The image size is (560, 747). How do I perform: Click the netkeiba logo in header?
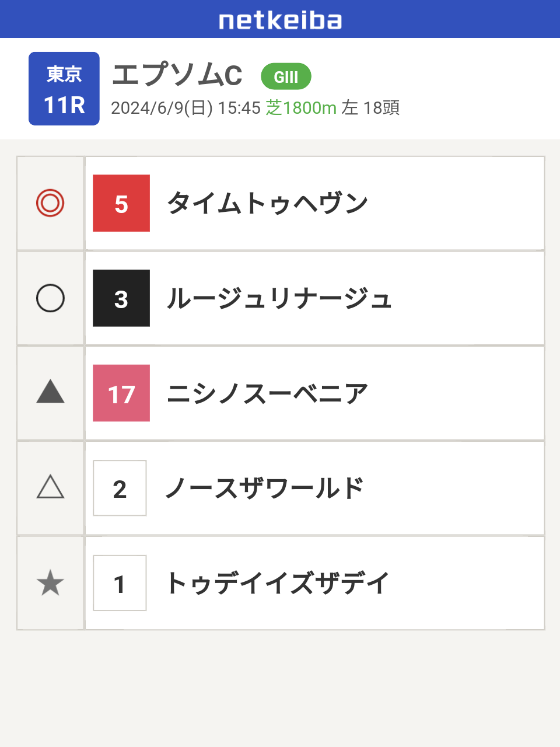(x=280, y=20)
